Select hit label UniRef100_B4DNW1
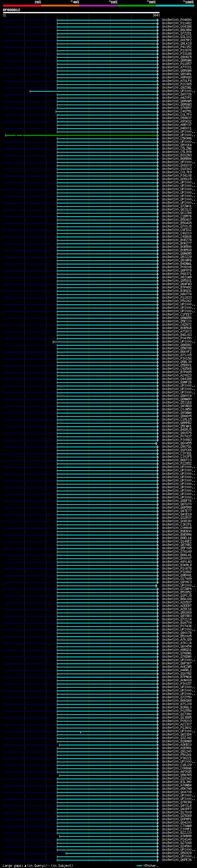 tap(177, 264)
